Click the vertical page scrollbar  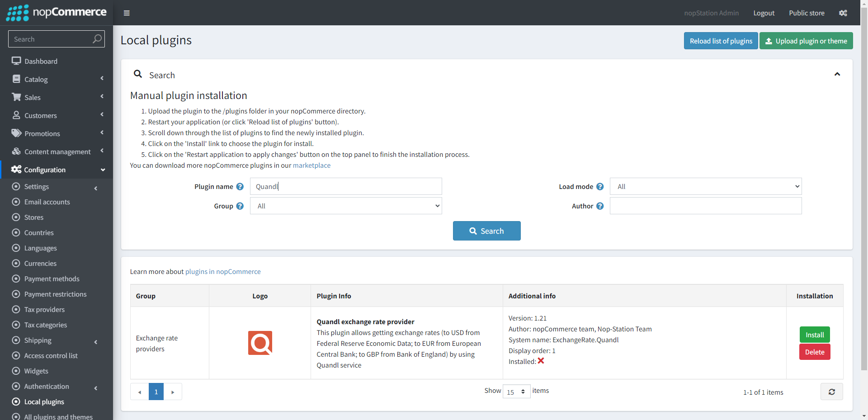click(864, 190)
